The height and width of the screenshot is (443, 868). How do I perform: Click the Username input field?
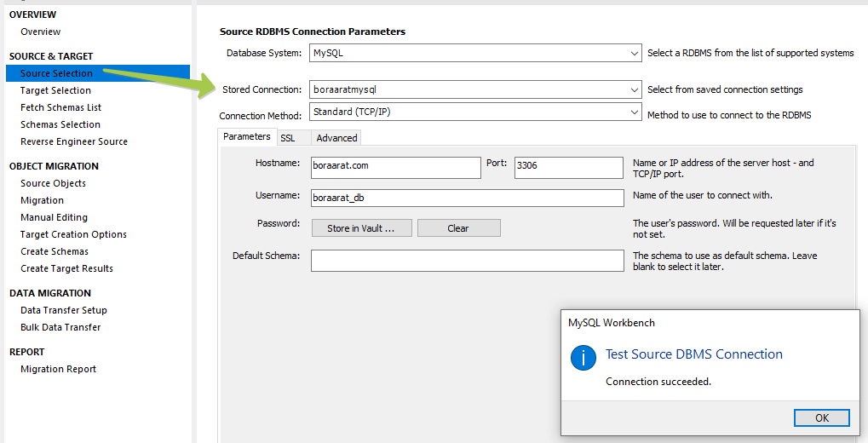point(467,198)
